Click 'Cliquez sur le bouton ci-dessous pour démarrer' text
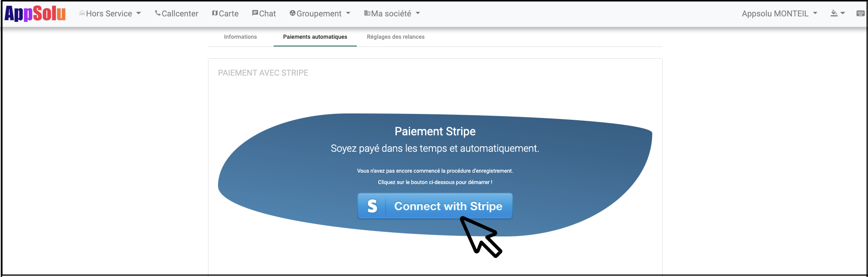Screen dimensions: 868x277 435,182
